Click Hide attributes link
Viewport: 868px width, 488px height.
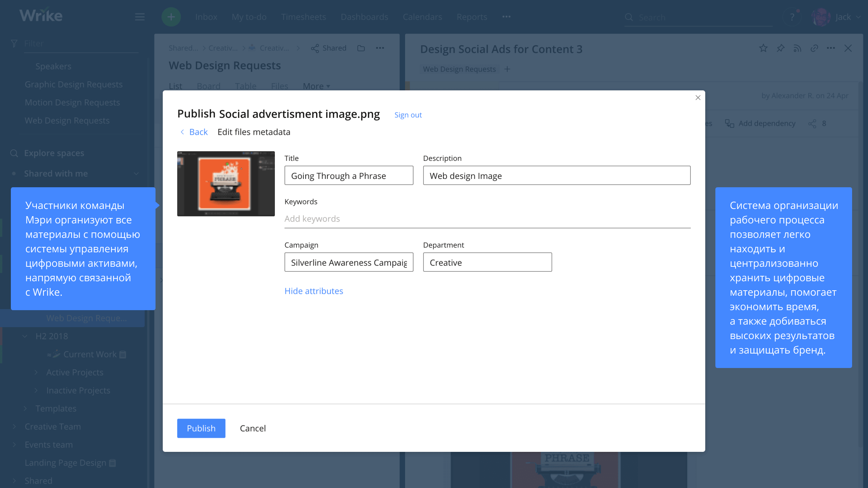(x=314, y=291)
